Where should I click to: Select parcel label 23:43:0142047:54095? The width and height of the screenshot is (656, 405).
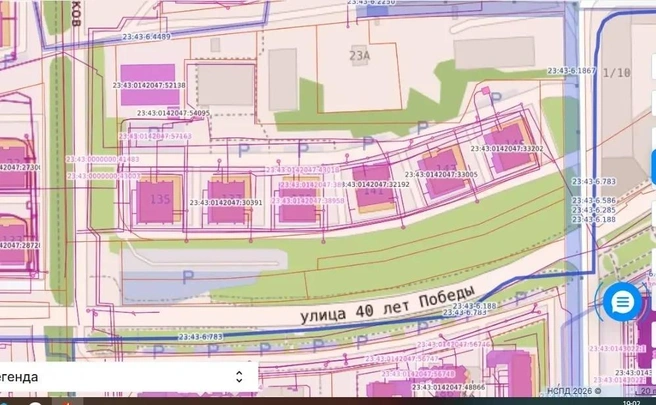[x=173, y=113]
